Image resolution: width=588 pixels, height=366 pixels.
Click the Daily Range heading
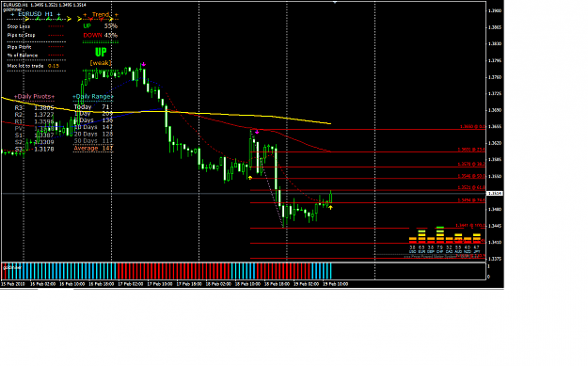coord(93,96)
